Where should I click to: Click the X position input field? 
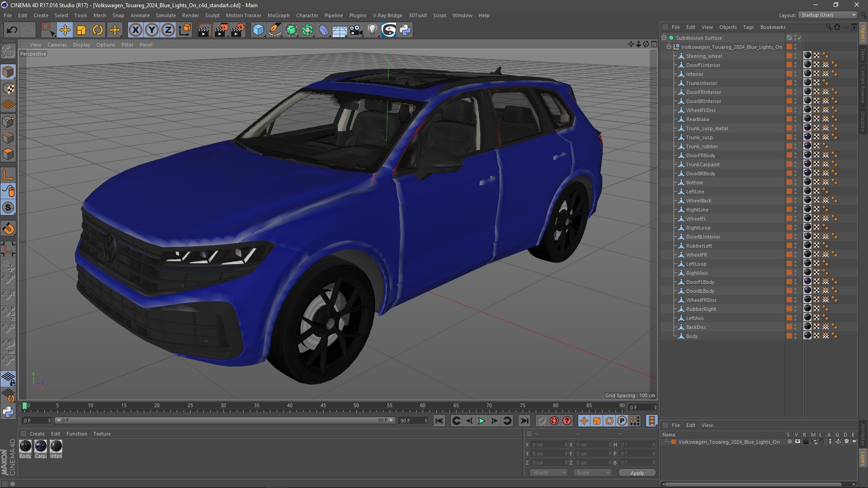pos(548,445)
